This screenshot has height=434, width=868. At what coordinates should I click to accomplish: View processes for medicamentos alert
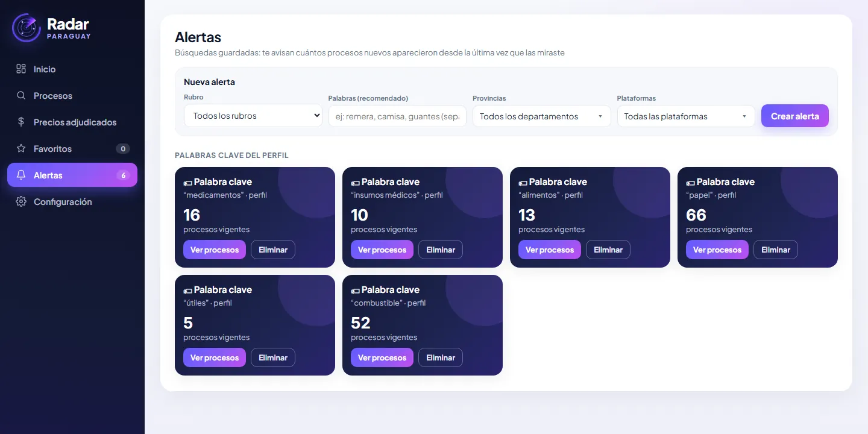(x=215, y=250)
